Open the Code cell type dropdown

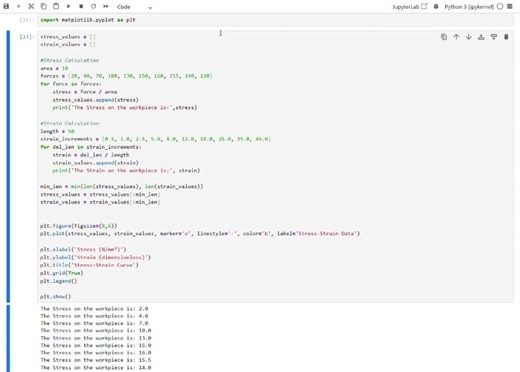(135, 7)
